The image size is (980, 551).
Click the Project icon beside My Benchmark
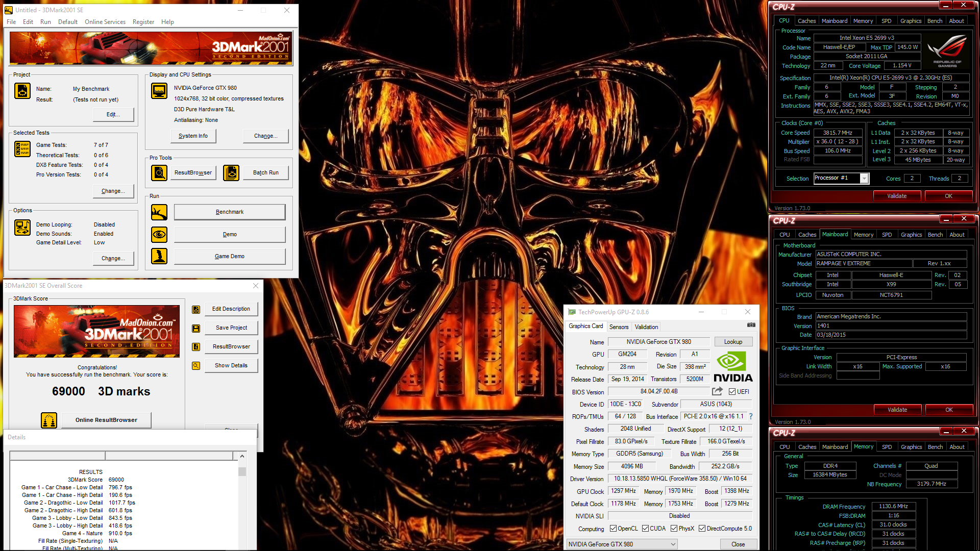tap(22, 91)
